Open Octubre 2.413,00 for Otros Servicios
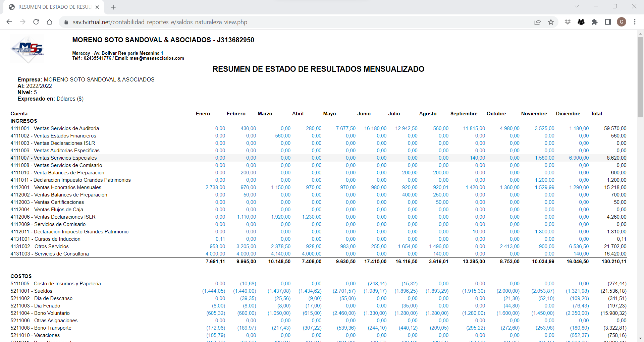644x342 pixels. tap(509, 246)
